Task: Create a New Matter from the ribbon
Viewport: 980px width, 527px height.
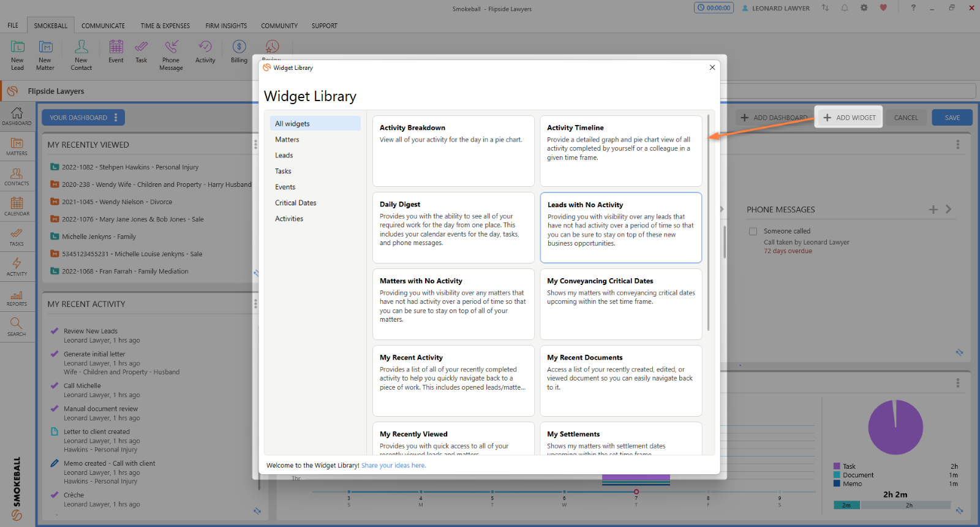Action: pos(45,55)
